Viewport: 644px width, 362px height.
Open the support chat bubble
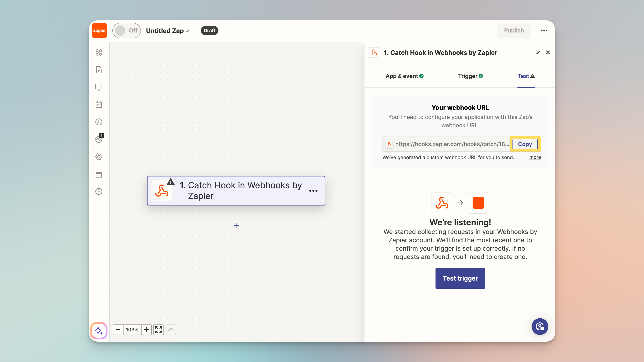[540, 327]
